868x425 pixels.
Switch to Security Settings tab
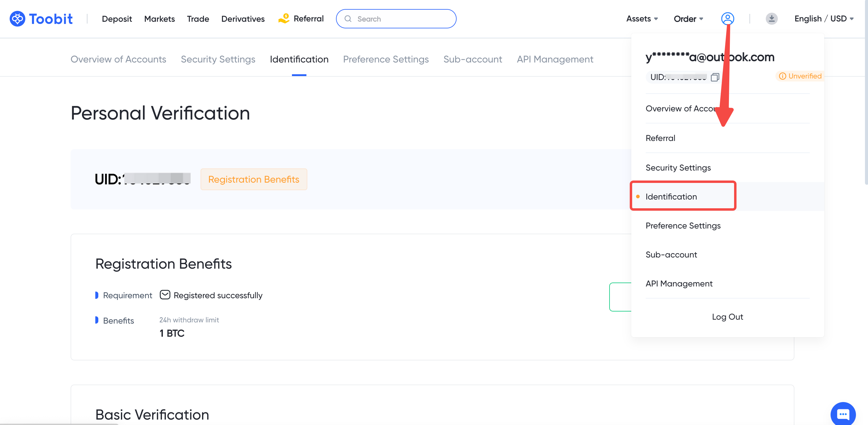218,59
